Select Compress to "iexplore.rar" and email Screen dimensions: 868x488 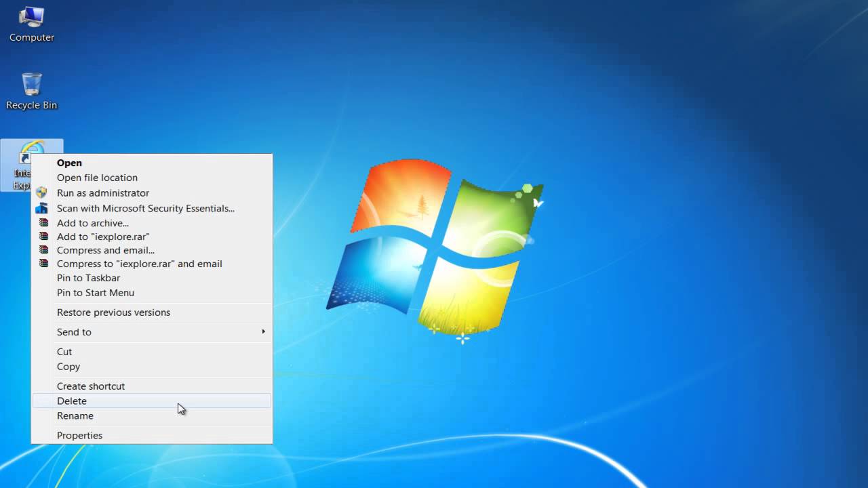[152, 264]
